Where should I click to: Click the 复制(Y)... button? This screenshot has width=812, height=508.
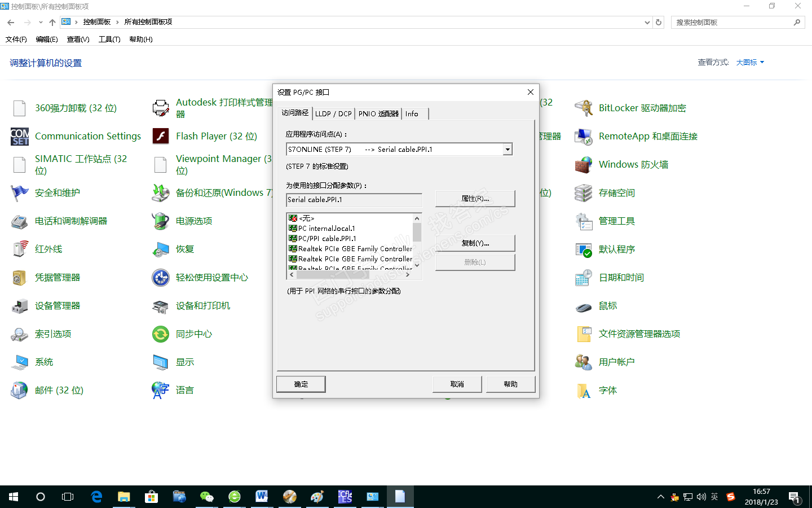click(x=475, y=243)
